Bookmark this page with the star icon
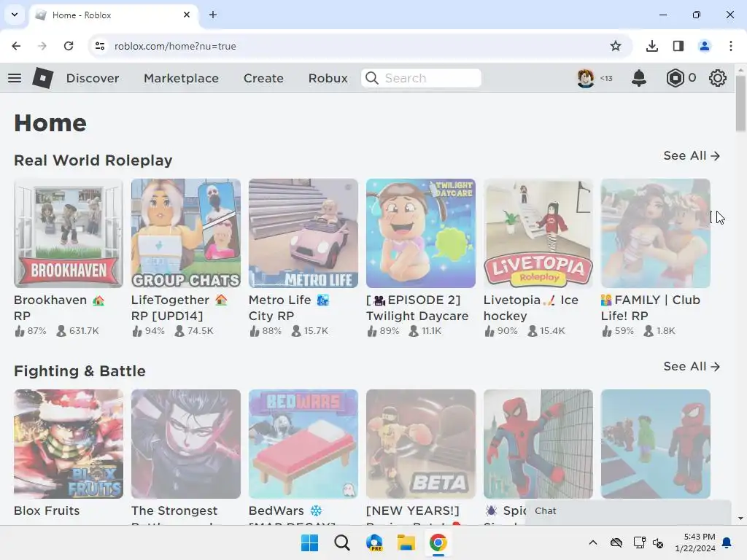The width and height of the screenshot is (747, 560). click(x=616, y=46)
